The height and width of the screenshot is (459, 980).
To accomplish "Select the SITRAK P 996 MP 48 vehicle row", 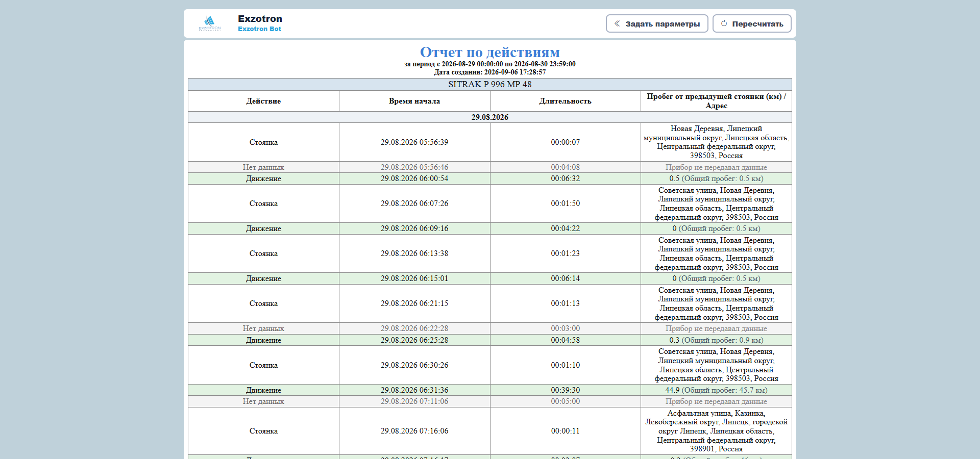I will click(490, 84).
